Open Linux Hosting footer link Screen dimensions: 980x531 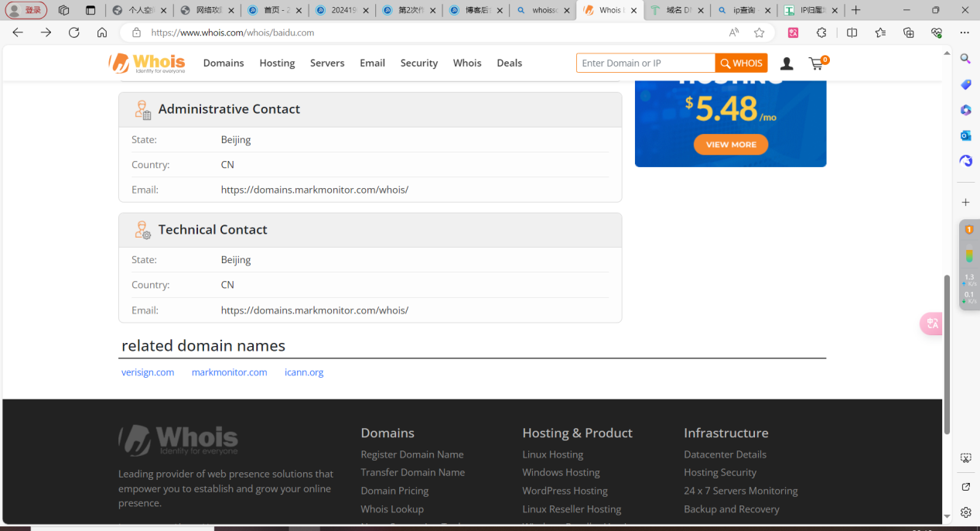click(x=553, y=454)
